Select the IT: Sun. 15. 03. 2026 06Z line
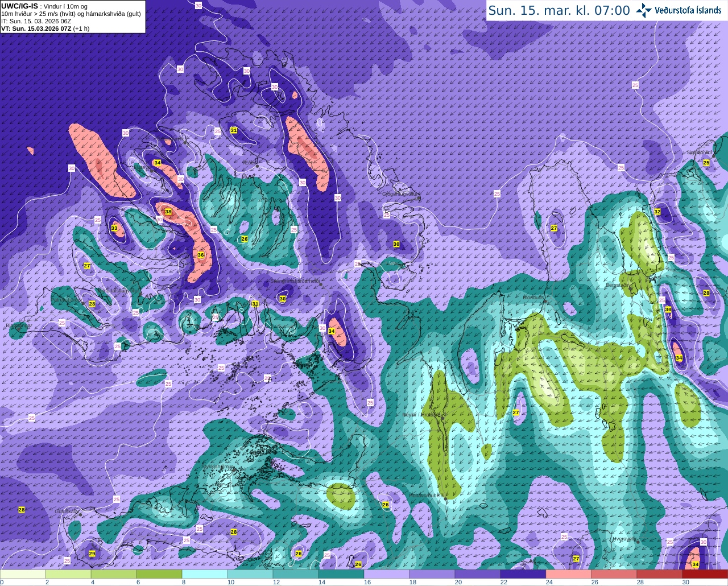 pyautogui.click(x=36, y=21)
